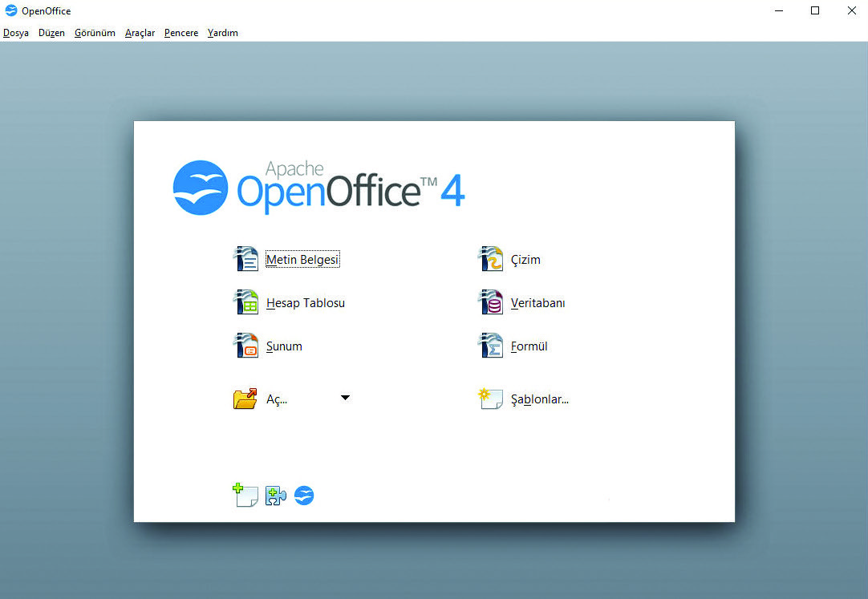868x599 pixels.
Task: Select the Görünüm menu
Action: tap(95, 33)
